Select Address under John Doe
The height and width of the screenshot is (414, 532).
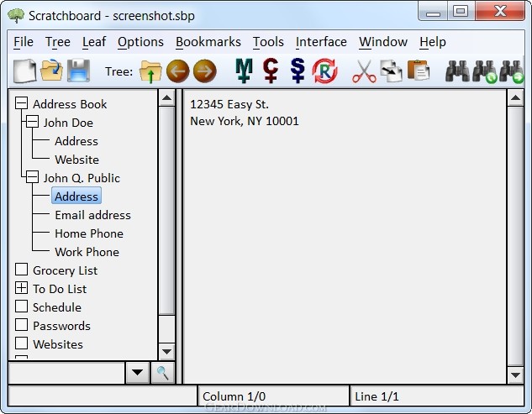[x=76, y=141]
